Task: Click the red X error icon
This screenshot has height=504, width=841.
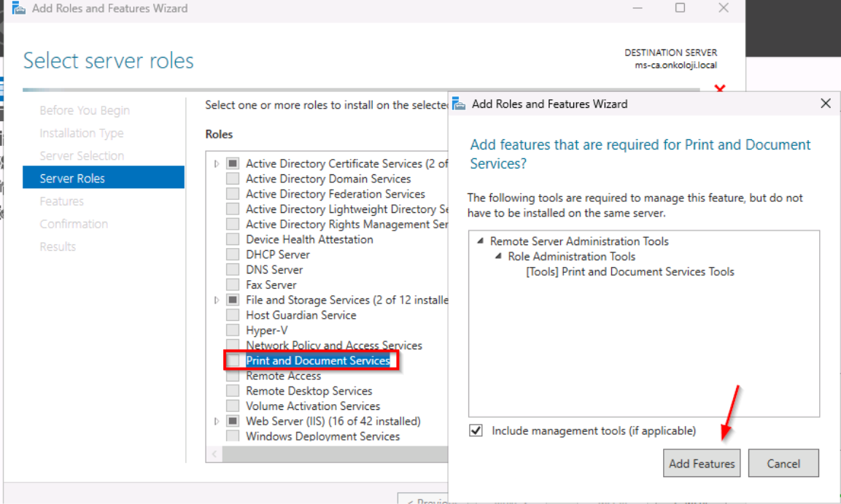Action: [720, 88]
